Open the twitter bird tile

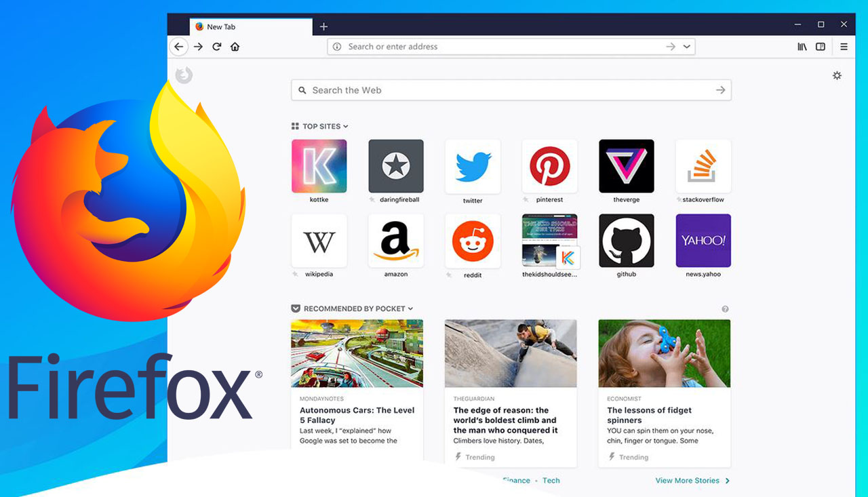473,166
